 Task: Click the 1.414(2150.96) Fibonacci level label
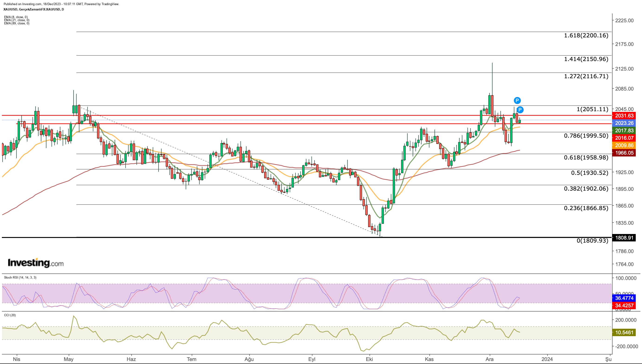point(586,59)
